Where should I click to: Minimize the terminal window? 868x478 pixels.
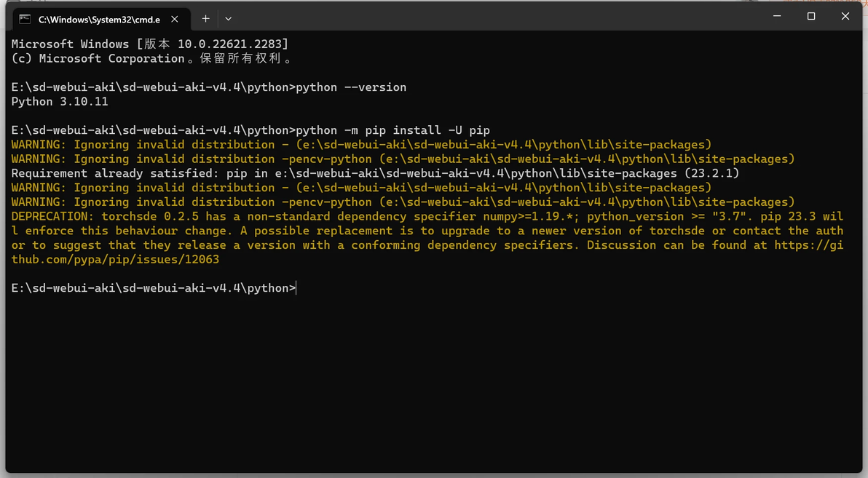click(777, 16)
